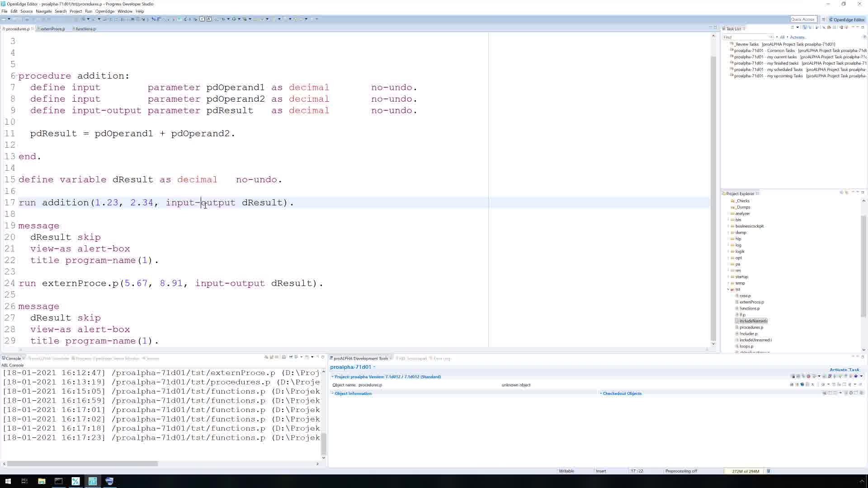Click the help icon in Task List
The height and width of the screenshot is (488, 868).
pyautogui.click(x=865, y=38)
